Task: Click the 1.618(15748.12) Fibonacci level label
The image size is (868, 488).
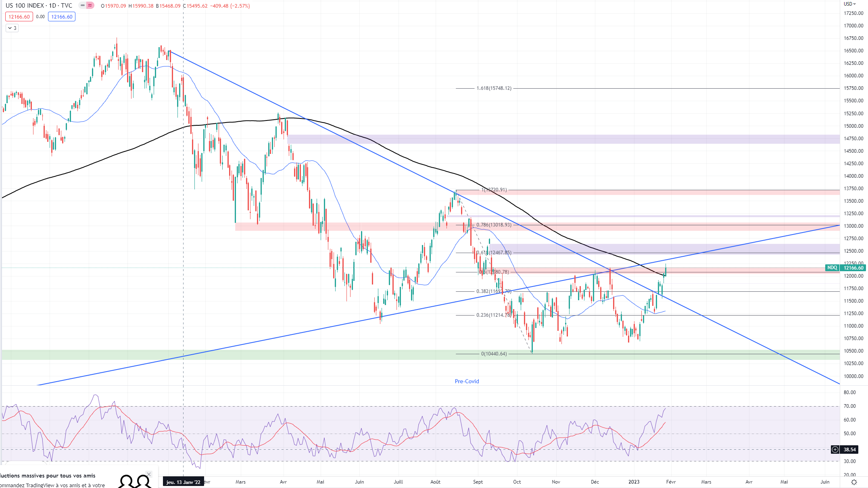Action: (x=494, y=88)
